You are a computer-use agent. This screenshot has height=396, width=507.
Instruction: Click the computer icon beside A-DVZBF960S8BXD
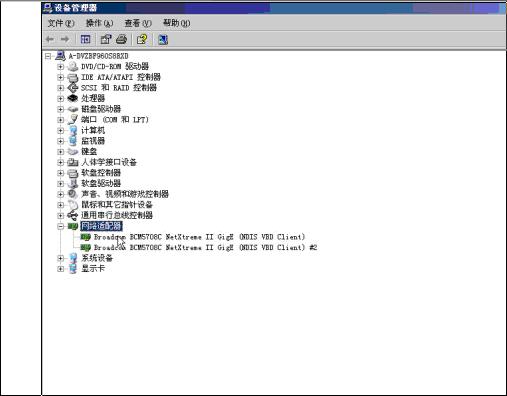point(61,56)
